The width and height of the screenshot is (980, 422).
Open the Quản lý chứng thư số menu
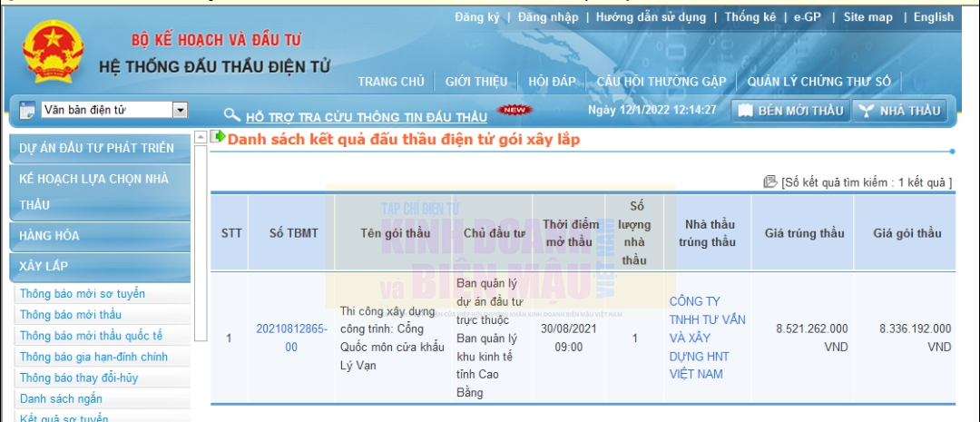pyautogui.click(x=818, y=82)
